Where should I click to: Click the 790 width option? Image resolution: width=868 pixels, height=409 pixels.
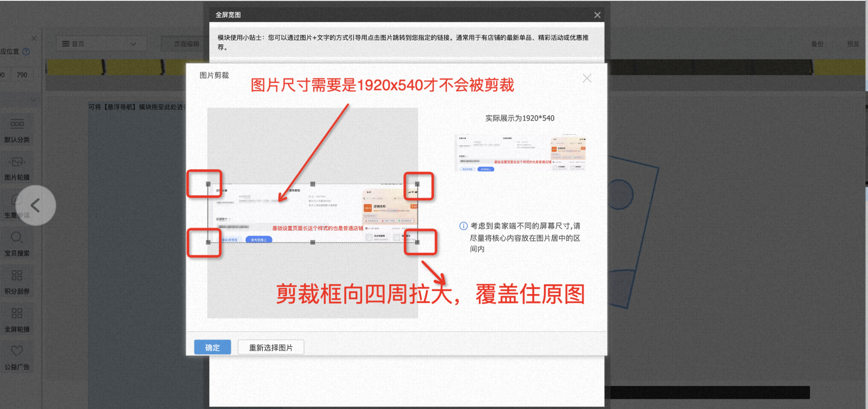(22, 75)
